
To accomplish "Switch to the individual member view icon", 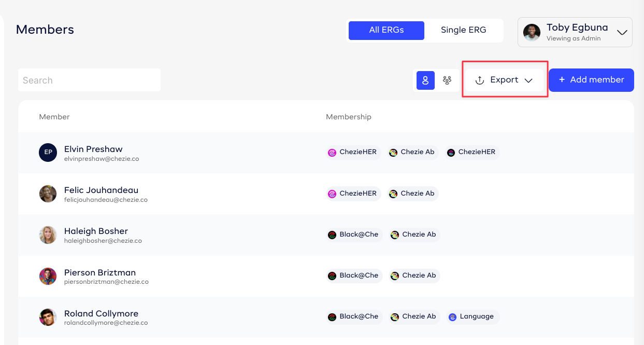I will click(425, 80).
